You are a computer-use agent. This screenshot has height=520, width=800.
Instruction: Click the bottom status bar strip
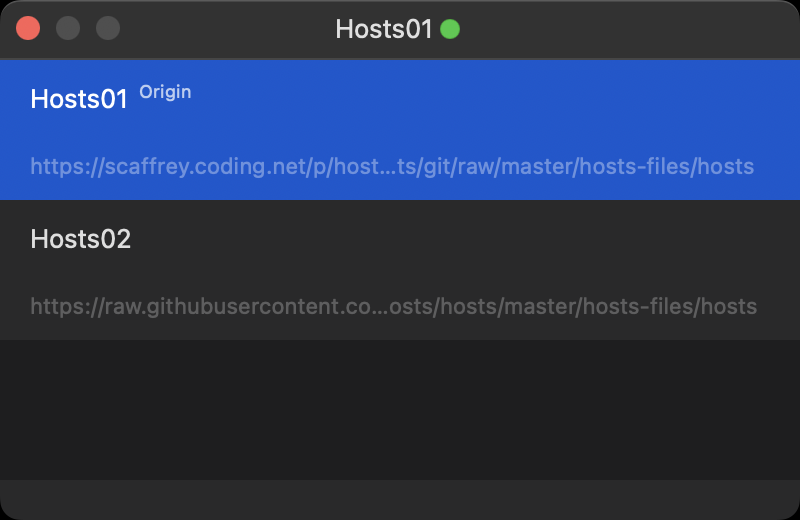click(x=400, y=499)
